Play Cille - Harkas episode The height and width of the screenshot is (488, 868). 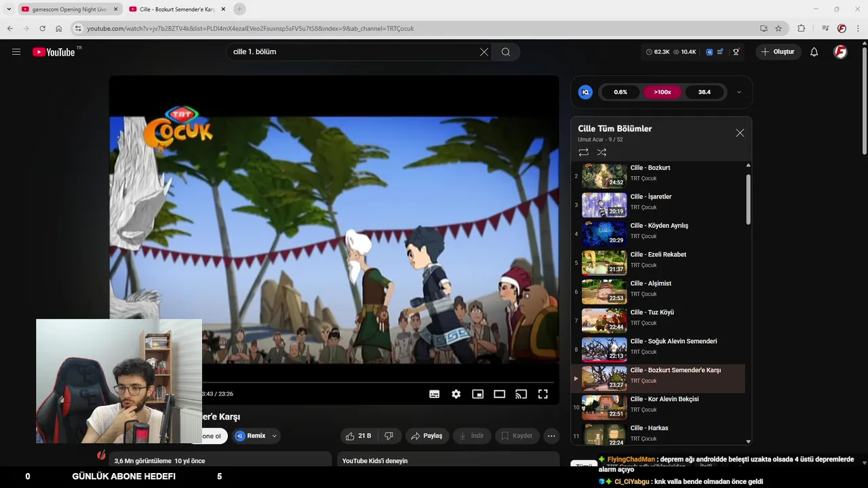(x=658, y=434)
